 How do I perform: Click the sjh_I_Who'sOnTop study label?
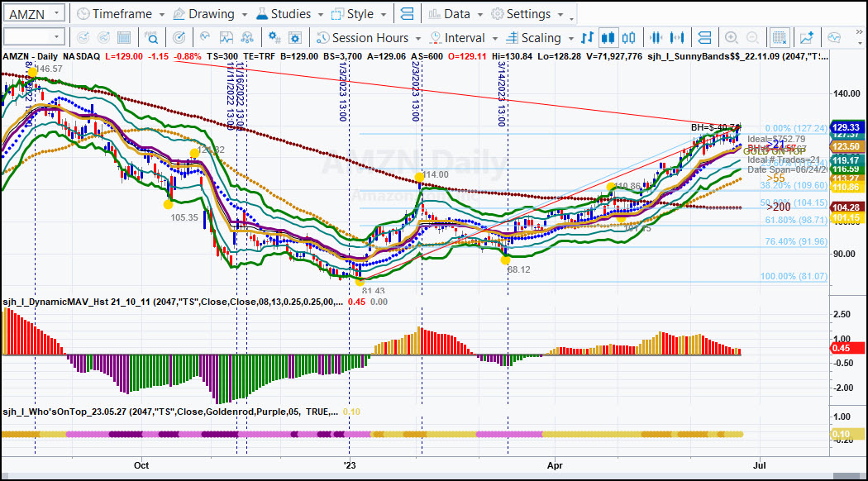point(170,412)
